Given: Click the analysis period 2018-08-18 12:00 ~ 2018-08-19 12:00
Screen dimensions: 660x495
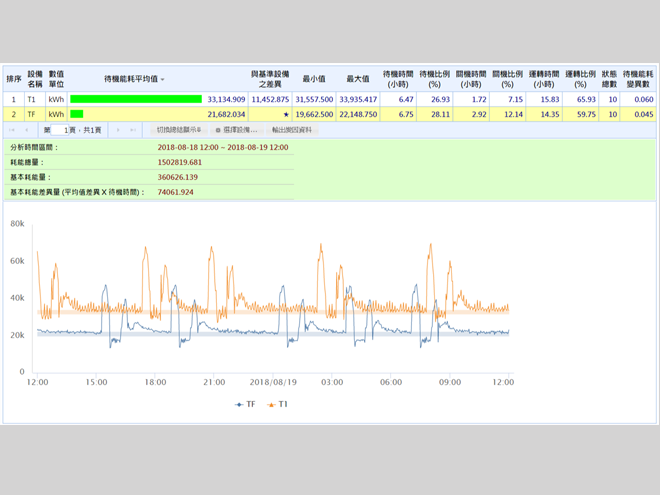Looking at the screenshot, I should 223,147.
